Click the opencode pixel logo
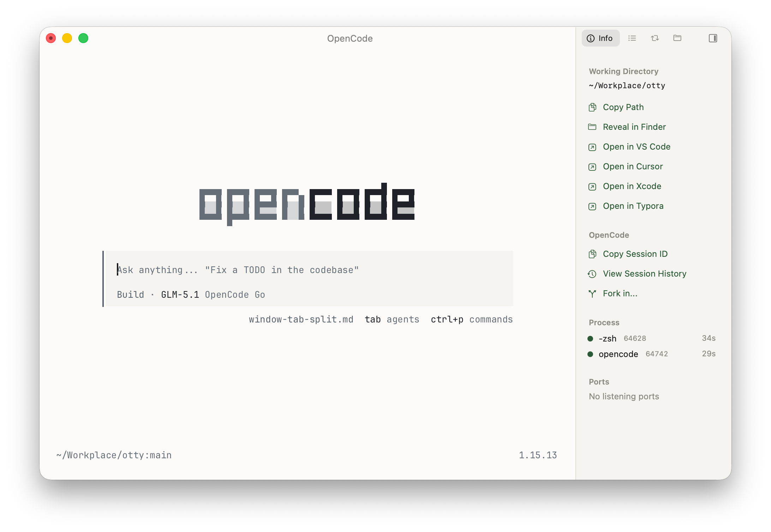This screenshot has height=532, width=771. click(307, 204)
